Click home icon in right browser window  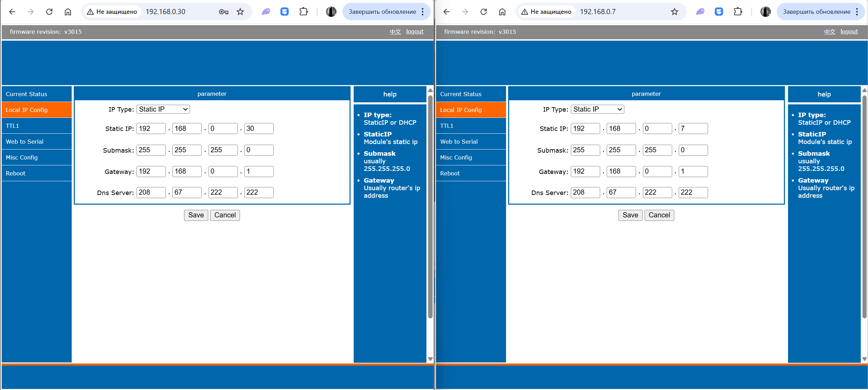tap(502, 12)
